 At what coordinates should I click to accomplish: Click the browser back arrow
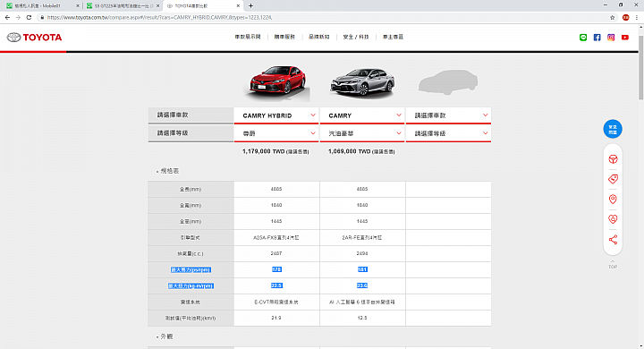7,17
